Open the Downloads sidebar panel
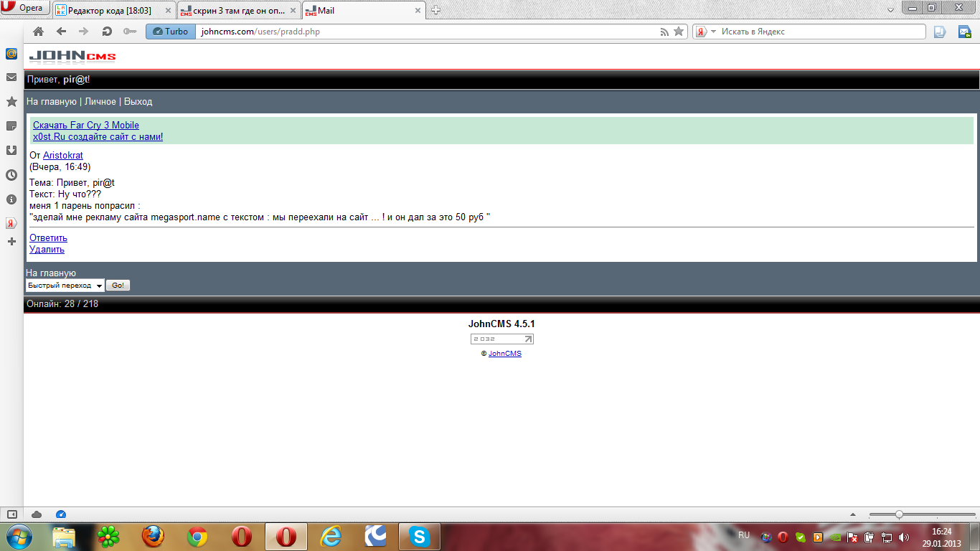980x551 pixels. tap(11, 151)
